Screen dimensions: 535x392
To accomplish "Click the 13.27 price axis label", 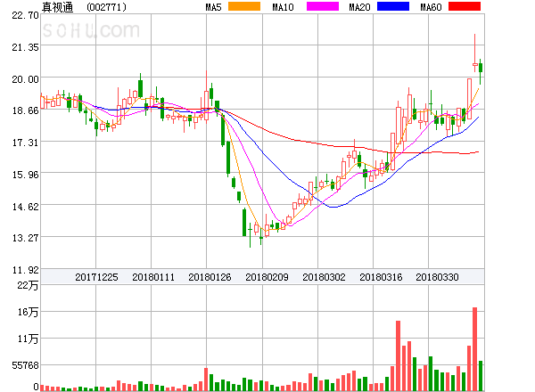I will point(25,238).
